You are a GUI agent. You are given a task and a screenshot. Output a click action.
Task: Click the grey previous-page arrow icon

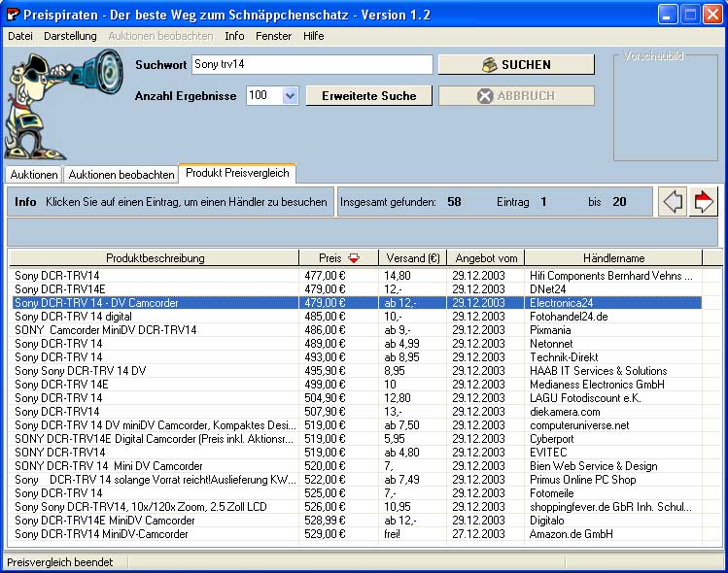coord(672,202)
